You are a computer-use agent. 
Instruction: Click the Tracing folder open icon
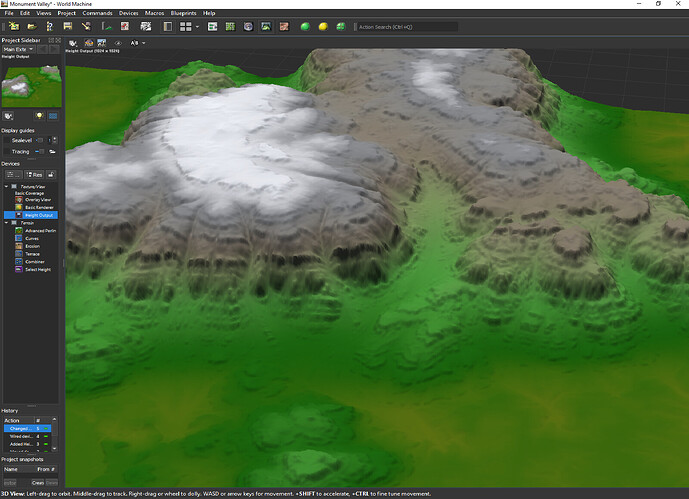[52, 152]
